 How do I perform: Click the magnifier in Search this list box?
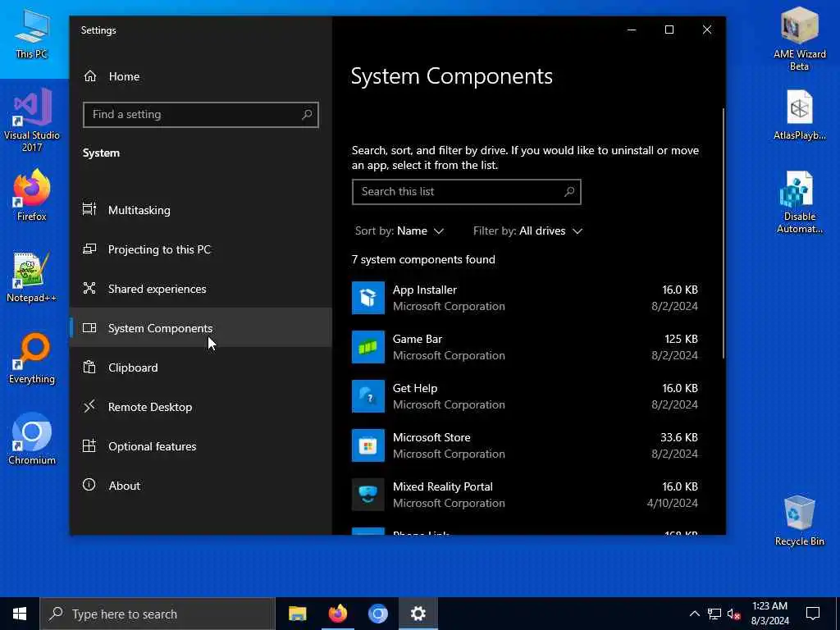pos(569,191)
